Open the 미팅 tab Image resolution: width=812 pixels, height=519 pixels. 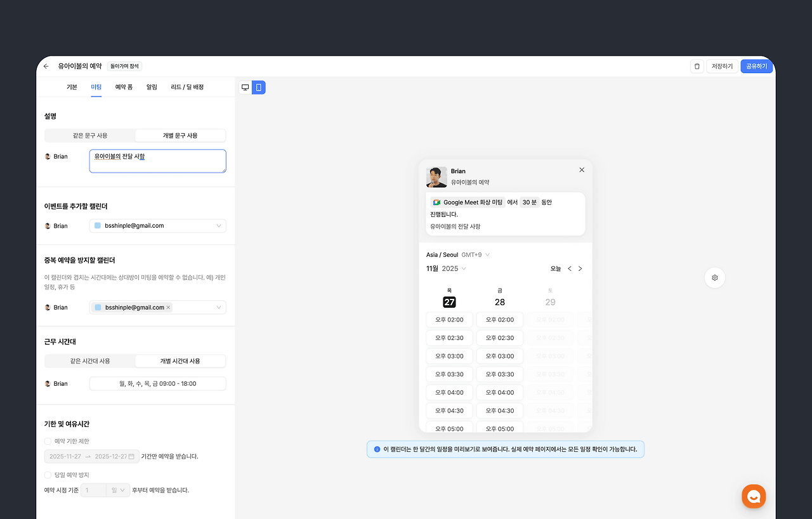tap(96, 87)
